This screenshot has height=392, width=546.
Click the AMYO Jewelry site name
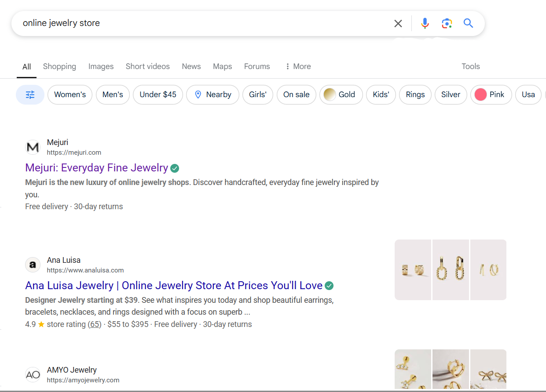pyautogui.click(x=72, y=370)
